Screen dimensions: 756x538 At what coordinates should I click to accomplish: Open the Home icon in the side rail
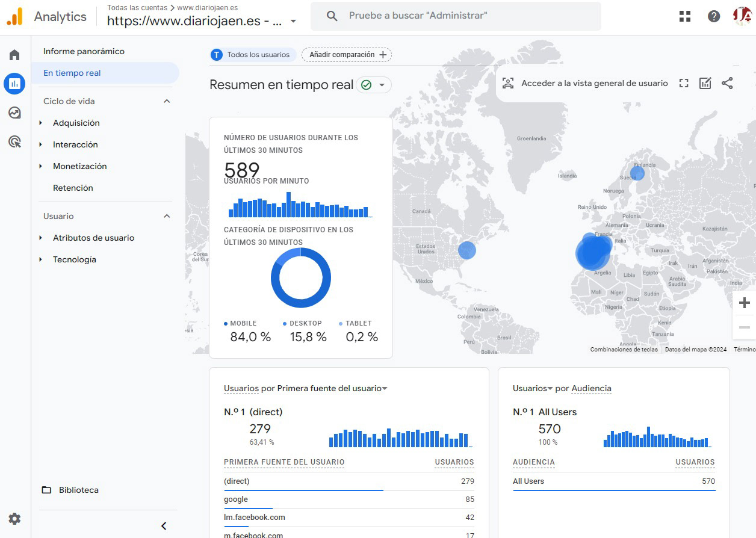[x=14, y=55]
